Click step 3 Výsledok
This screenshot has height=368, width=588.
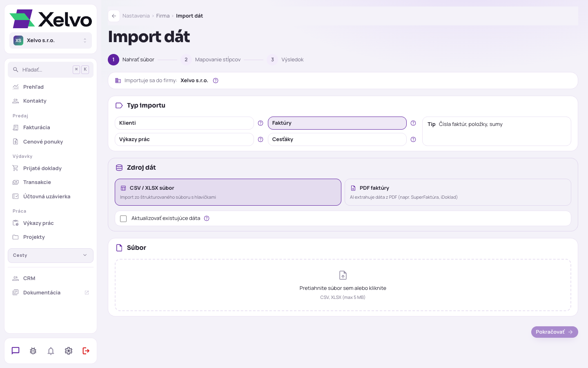coord(285,60)
